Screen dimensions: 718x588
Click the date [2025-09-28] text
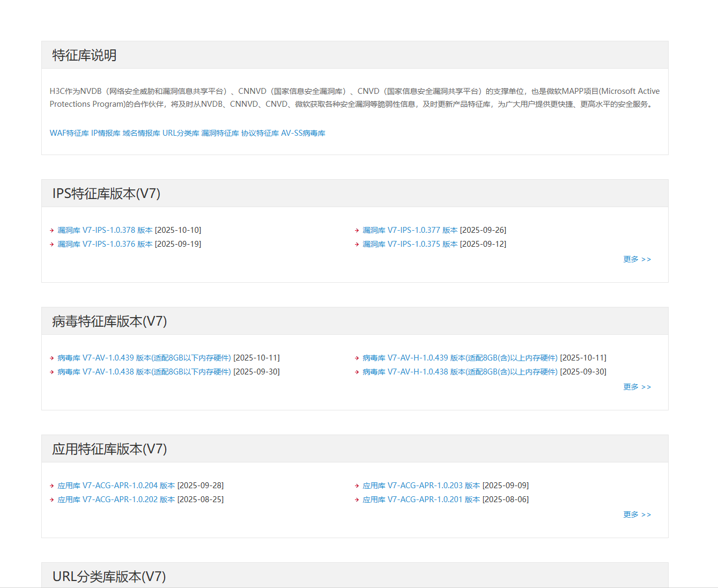point(201,486)
